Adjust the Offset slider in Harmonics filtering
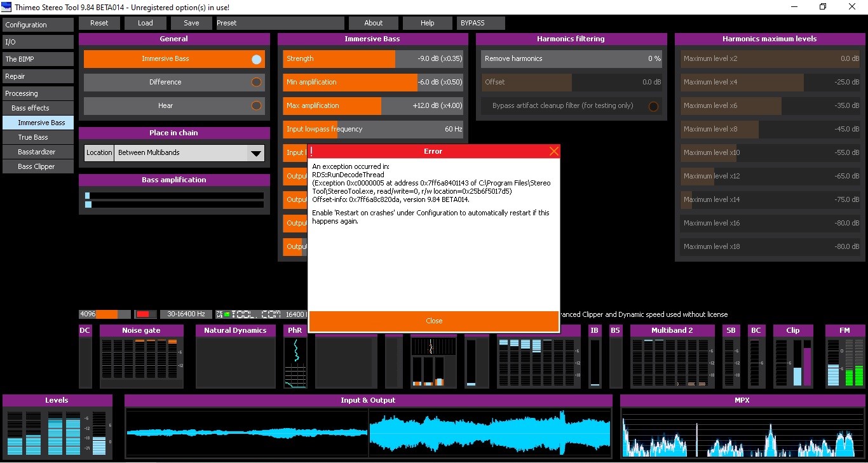Viewport: 868px width, 463px height. pyautogui.click(x=571, y=83)
